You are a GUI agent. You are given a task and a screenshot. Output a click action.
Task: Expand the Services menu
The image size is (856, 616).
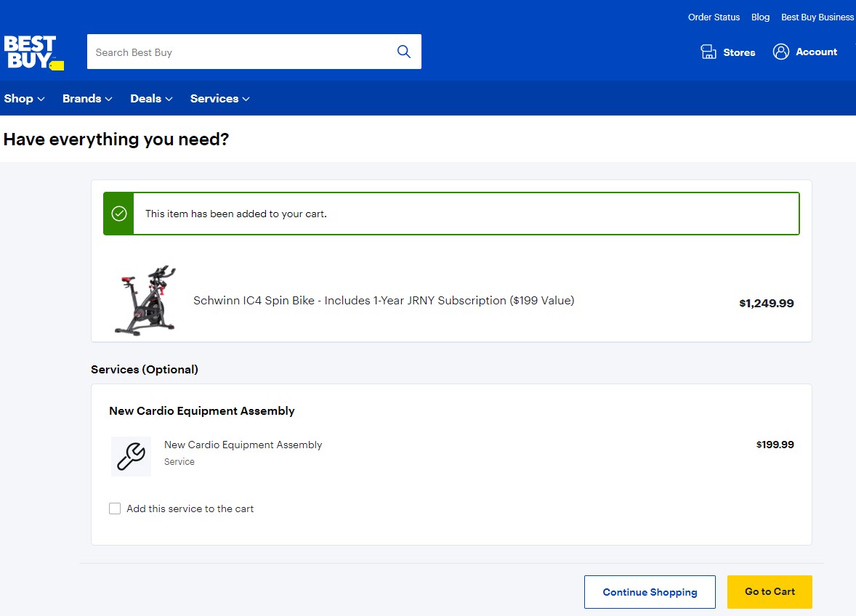click(220, 99)
